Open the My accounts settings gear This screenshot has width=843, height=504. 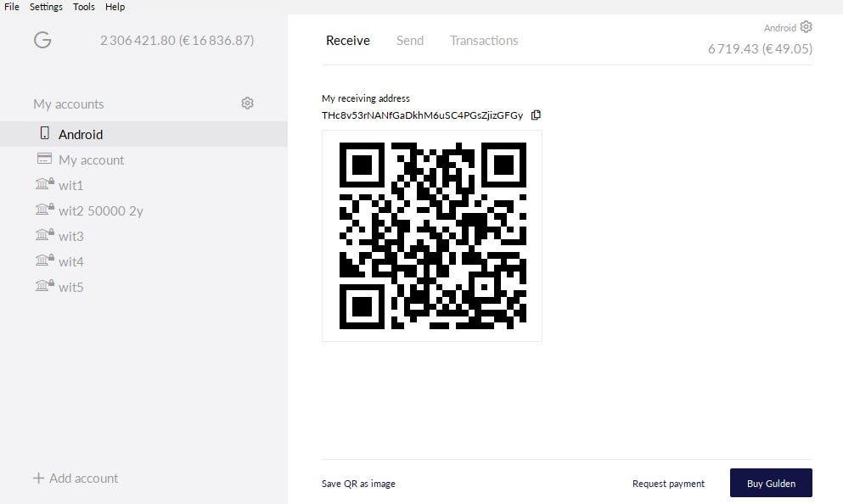(x=247, y=104)
